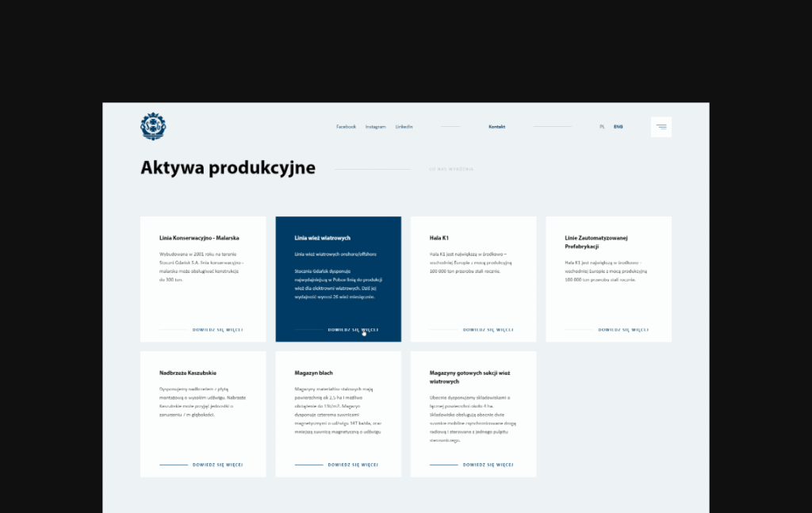Switch language to PL

click(x=602, y=127)
